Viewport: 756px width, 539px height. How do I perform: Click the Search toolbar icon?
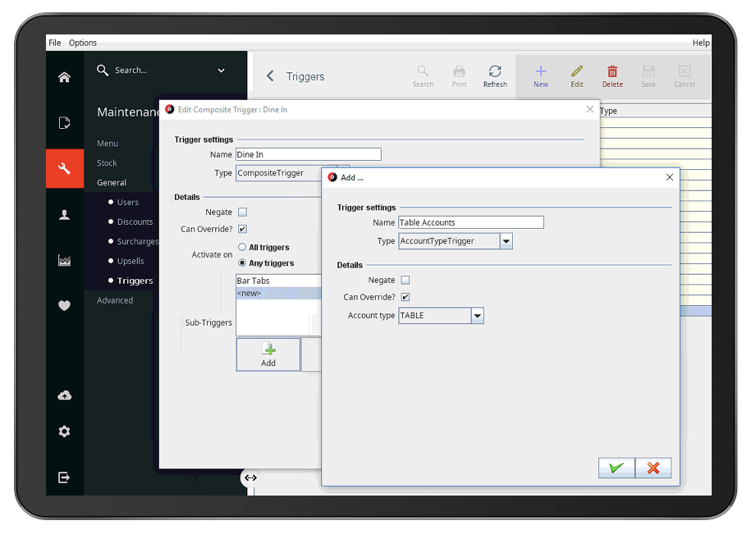coord(423,76)
